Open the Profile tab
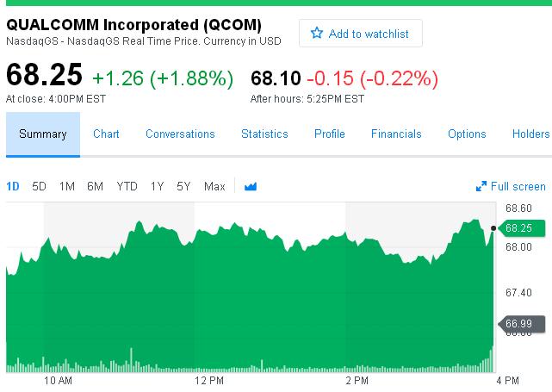This screenshot has width=552, height=392. [329, 134]
